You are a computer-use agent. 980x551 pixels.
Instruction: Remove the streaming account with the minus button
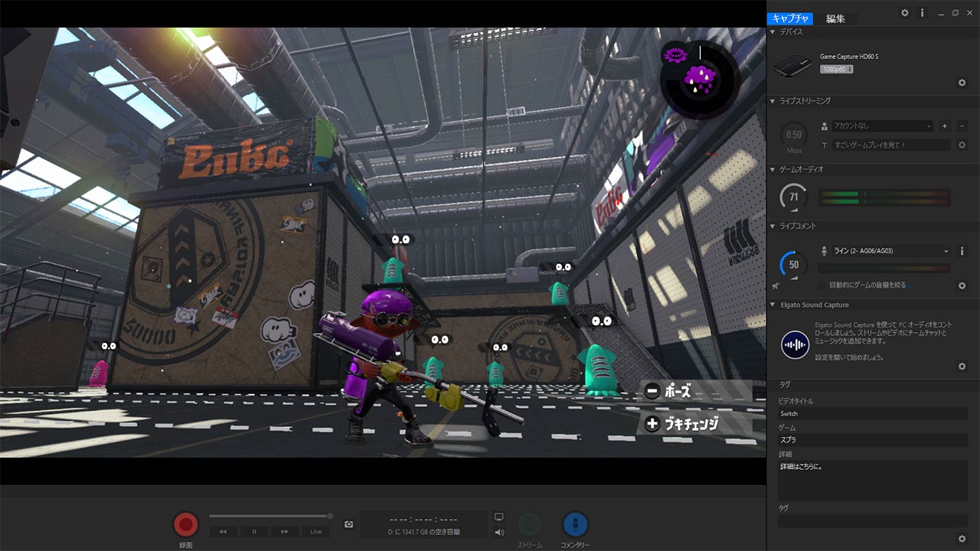click(x=962, y=126)
